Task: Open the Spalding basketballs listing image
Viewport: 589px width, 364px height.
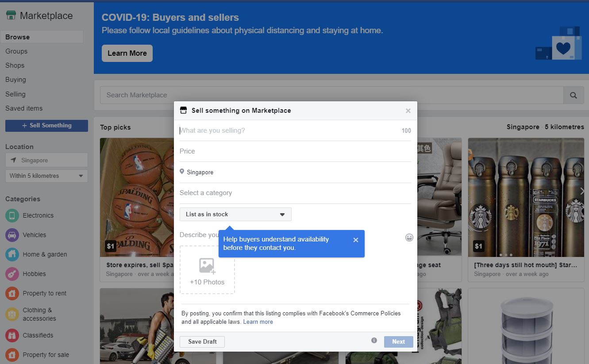Action: pos(137,197)
